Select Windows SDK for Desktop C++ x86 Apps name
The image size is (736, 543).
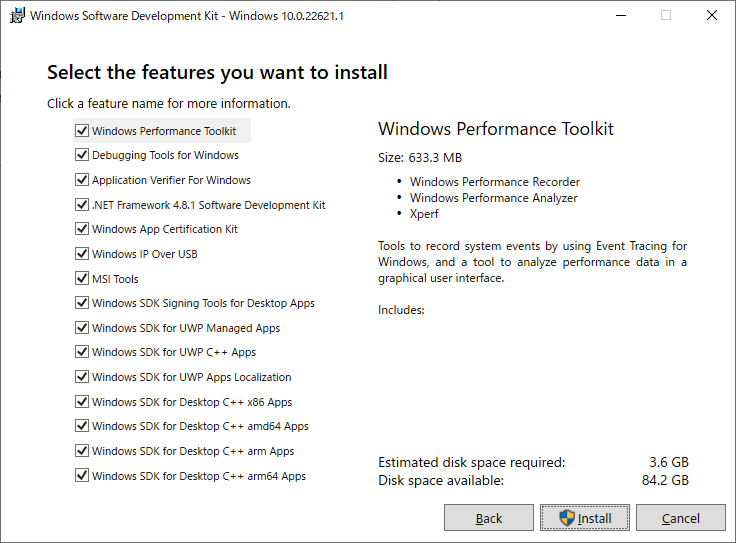coord(192,402)
